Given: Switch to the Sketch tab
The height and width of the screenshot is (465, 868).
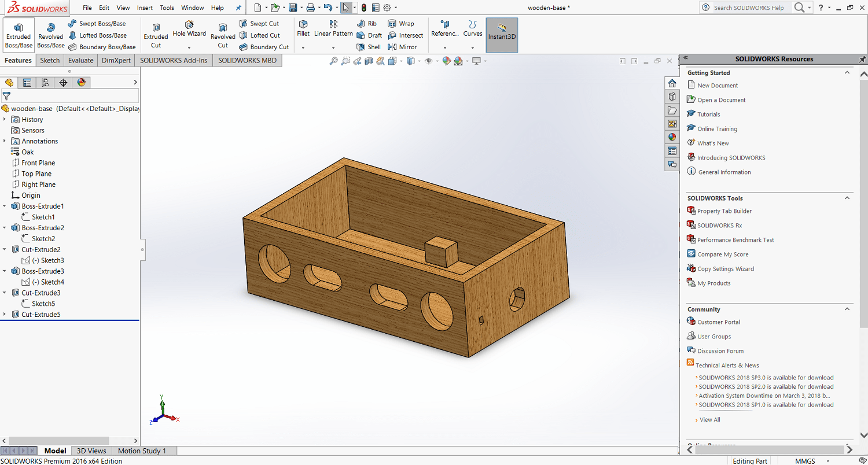Looking at the screenshot, I should coord(50,60).
